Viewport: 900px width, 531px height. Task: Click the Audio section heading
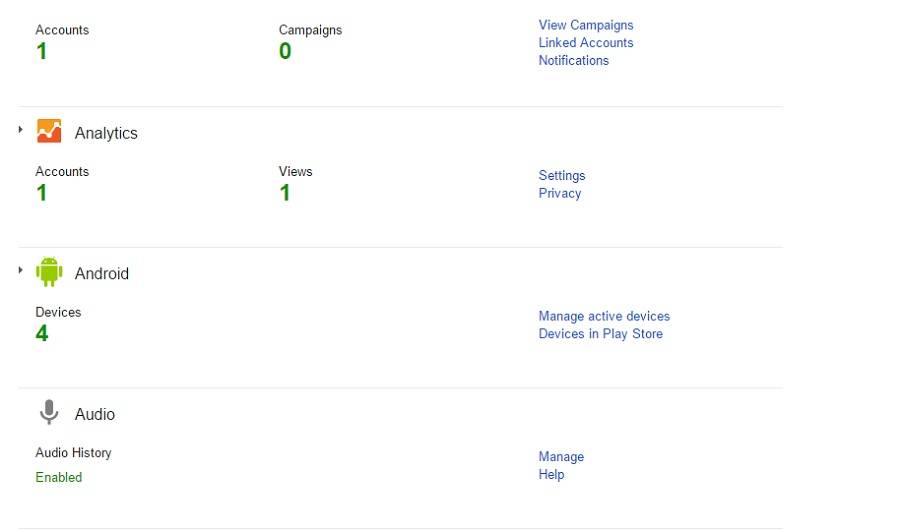pyautogui.click(x=95, y=414)
